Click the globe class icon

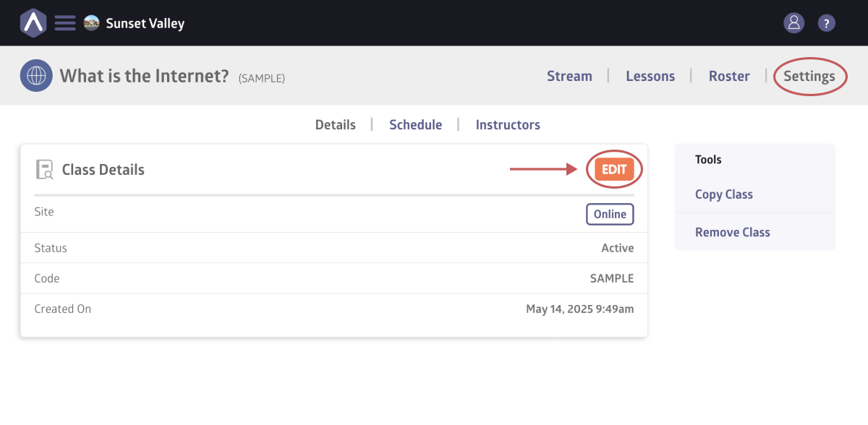point(36,76)
